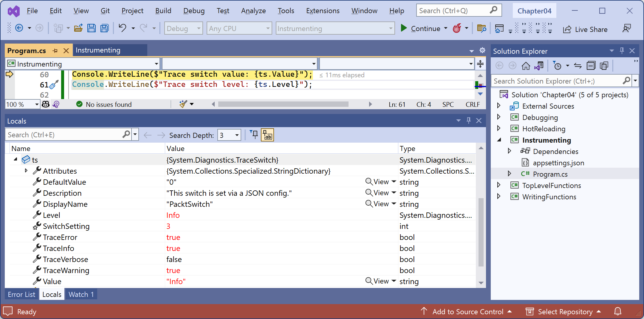The width and height of the screenshot is (644, 319).
Task: Toggle auto hide pin on Locals window
Action: 468,121
